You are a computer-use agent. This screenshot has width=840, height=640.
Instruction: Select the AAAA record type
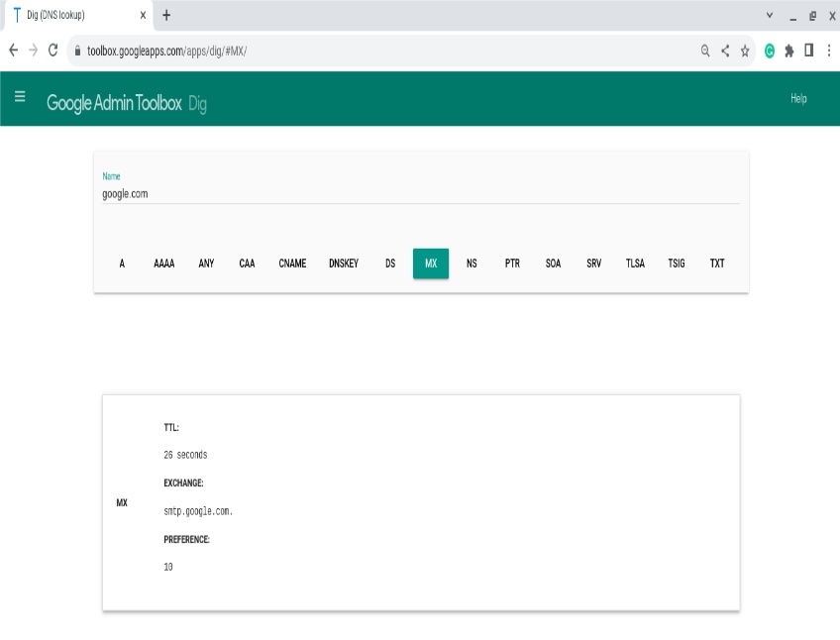(x=163, y=264)
